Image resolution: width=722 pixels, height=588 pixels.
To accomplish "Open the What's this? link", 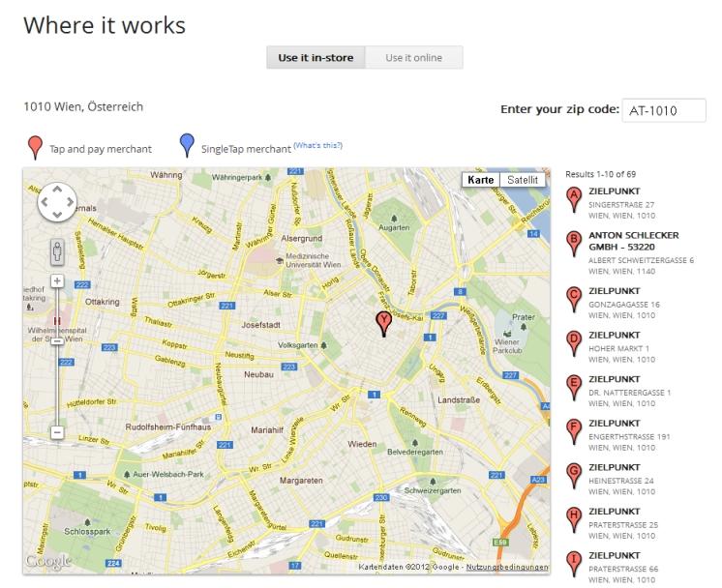I will point(317,145).
